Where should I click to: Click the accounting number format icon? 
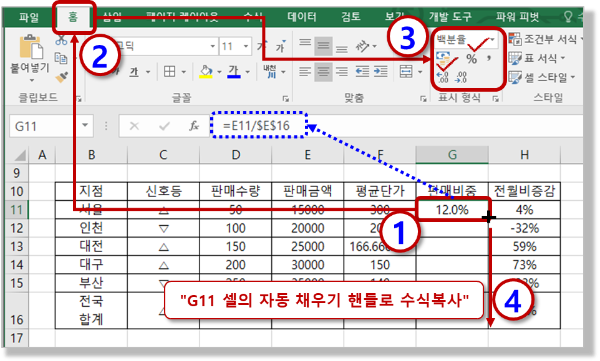point(444,59)
